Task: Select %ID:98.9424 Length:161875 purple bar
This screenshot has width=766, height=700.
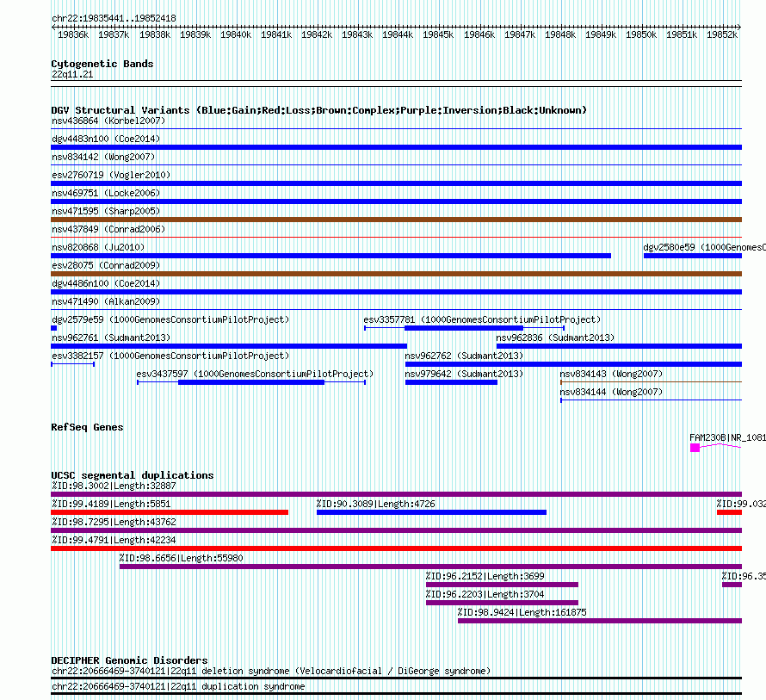Action: pyautogui.click(x=600, y=621)
